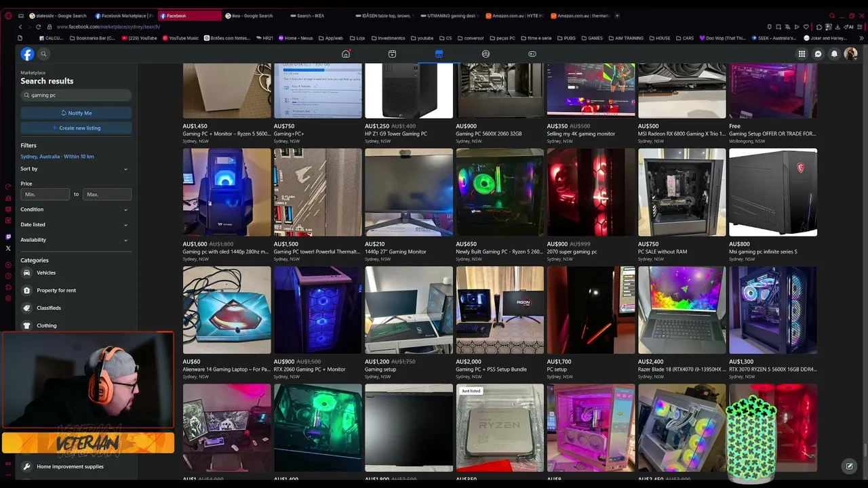Viewport: 868px width, 488px height.
Task: Click the Opera browser menu logo
Action: [8, 16]
